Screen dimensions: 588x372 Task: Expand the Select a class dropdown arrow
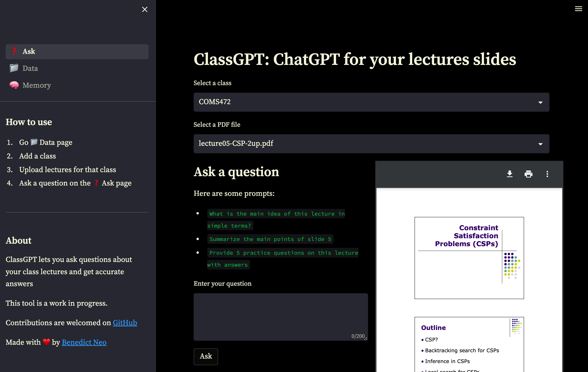[540, 102]
